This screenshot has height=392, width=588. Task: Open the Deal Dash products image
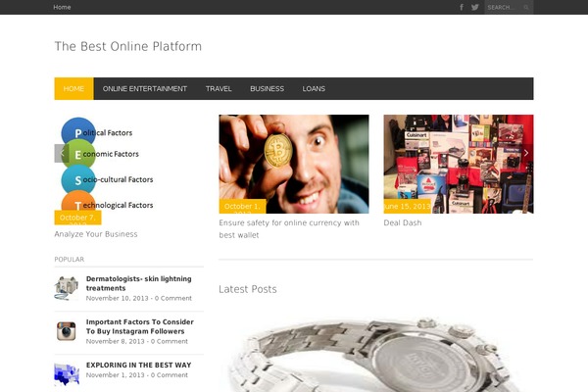[459, 164]
